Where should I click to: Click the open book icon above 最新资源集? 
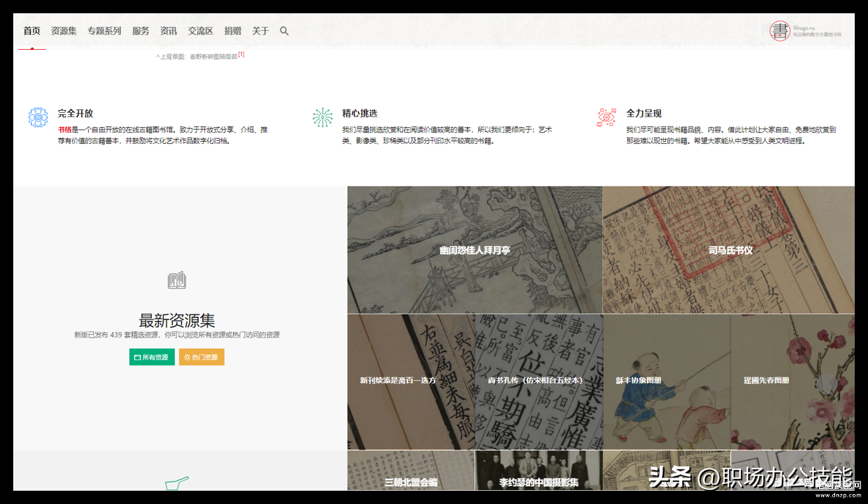click(177, 281)
